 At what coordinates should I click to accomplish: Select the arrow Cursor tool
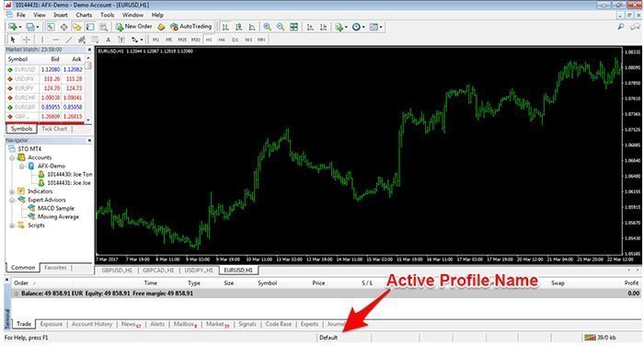(13, 40)
